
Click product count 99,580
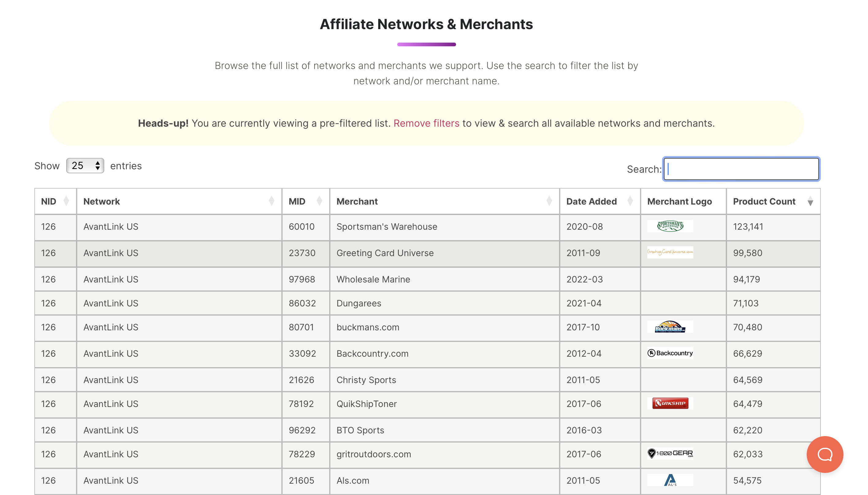(x=748, y=253)
